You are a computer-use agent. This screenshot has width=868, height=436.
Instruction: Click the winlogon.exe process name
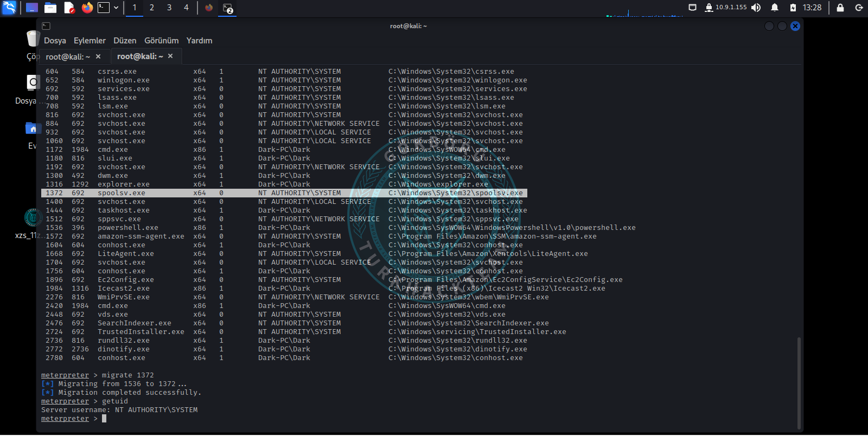(124, 80)
